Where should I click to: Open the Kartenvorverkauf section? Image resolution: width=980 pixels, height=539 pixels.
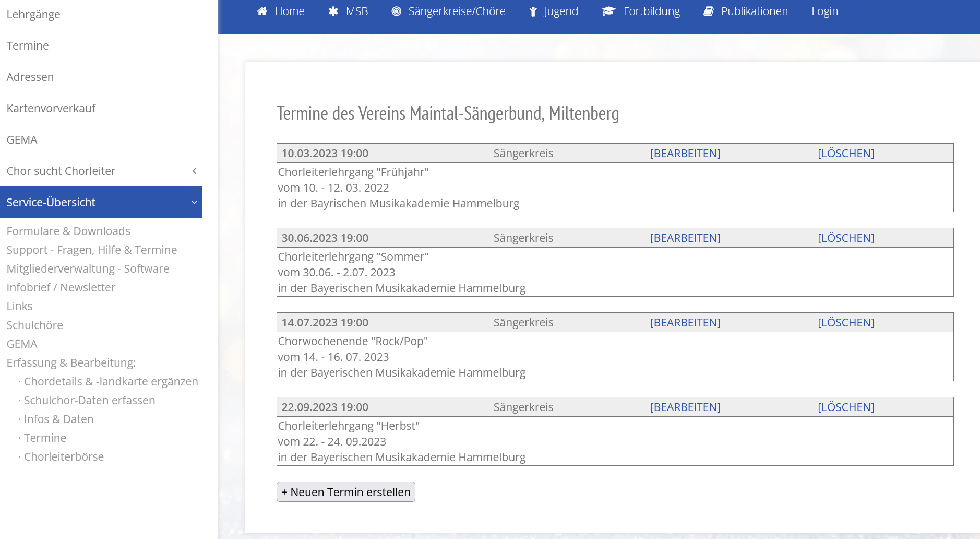click(51, 108)
